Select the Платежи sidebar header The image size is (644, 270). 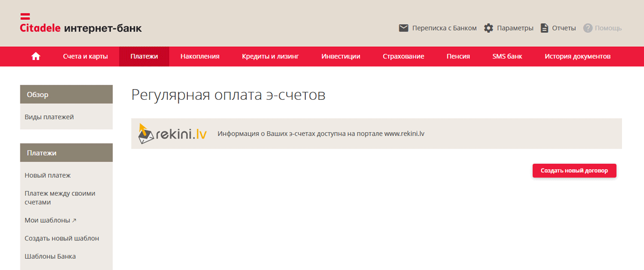click(x=66, y=153)
